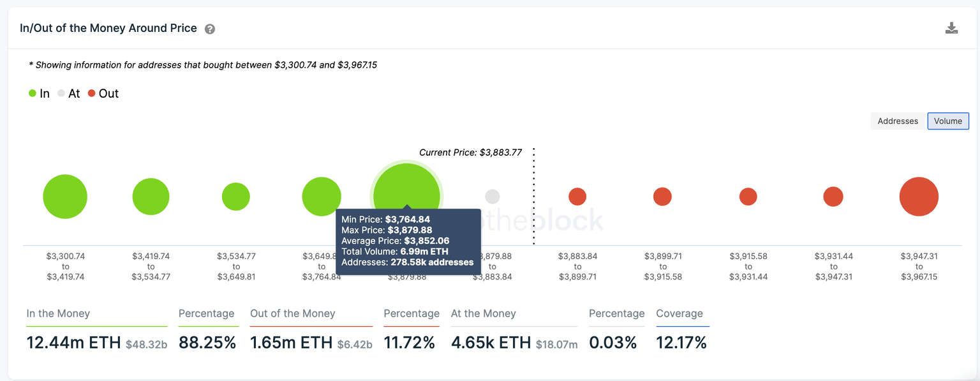Toggle the green "In" legend item

click(x=39, y=94)
